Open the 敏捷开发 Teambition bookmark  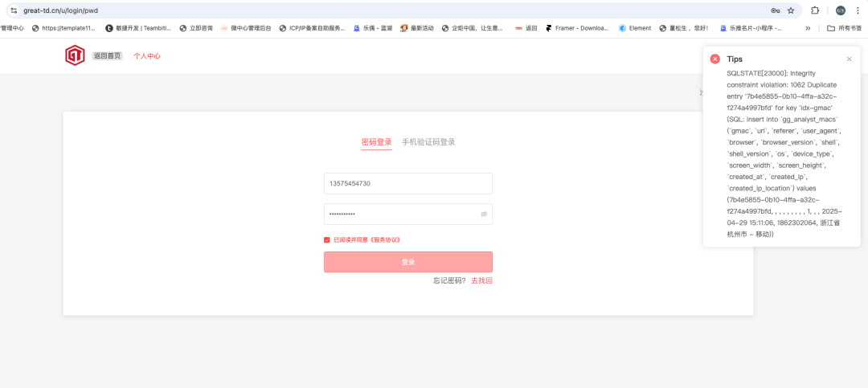click(138, 27)
